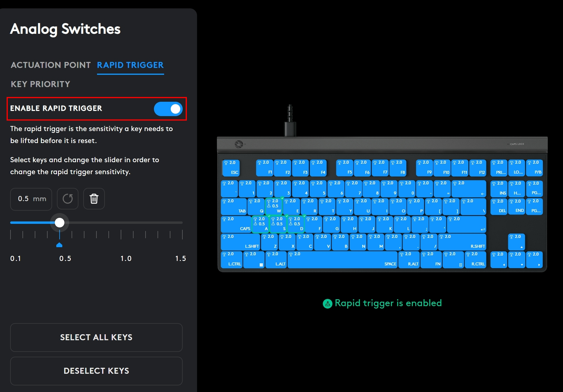Click the Windows logo key on keyboard

[x=254, y=259]
